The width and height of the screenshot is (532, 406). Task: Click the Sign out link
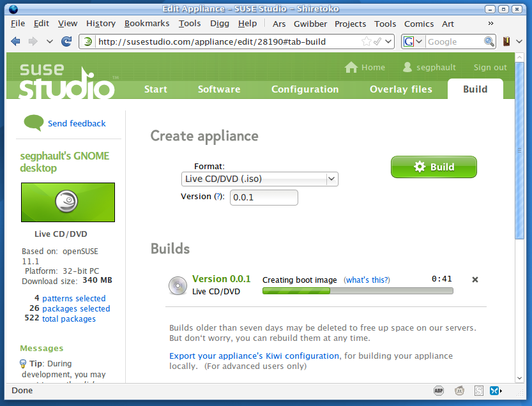[490, 67]
